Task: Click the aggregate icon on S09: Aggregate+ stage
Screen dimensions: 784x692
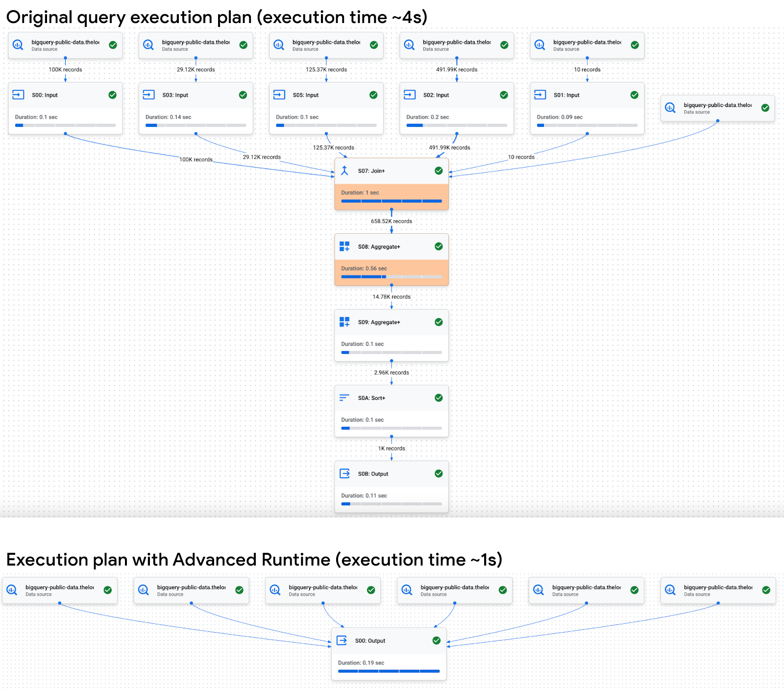Action: click(344, 322)
